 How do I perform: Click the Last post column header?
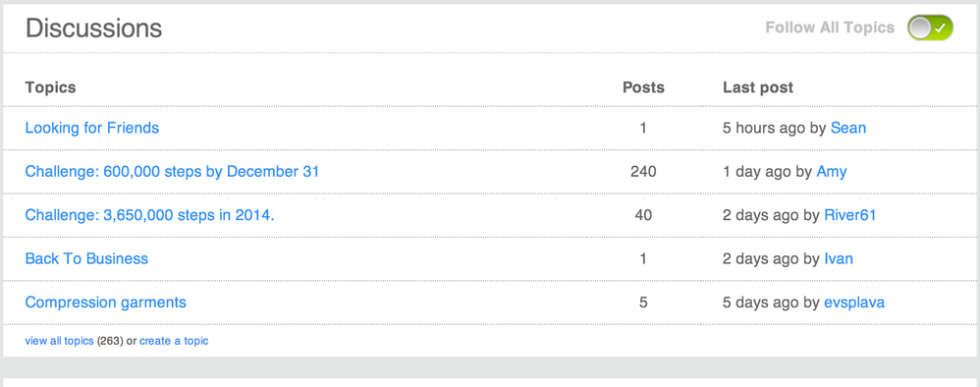coord(758,87)
